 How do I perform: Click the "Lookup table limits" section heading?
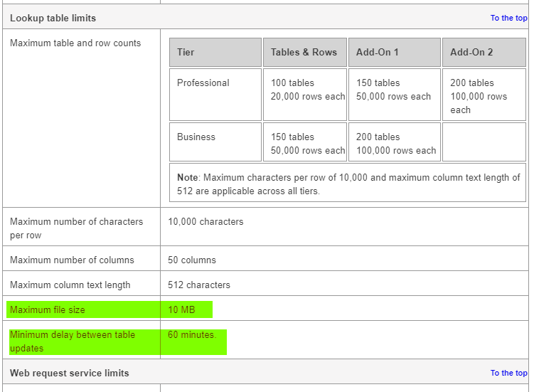tap(53, 18)
